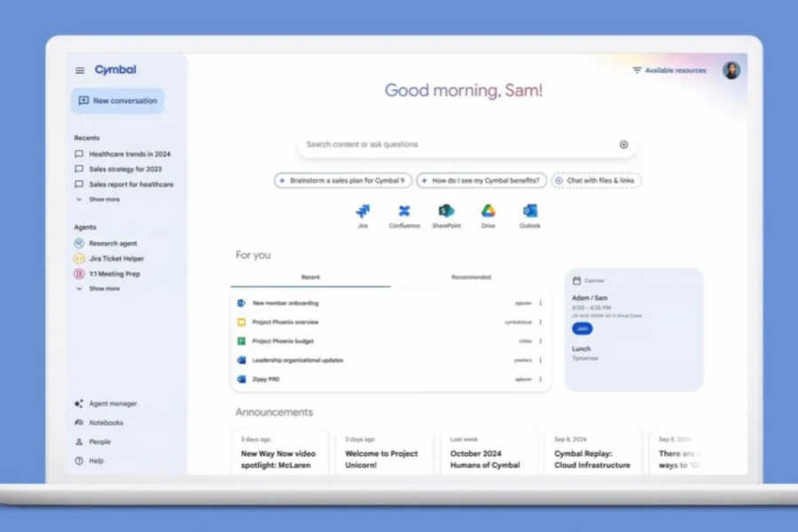Open more options for Project Phoenix overview
The height and width of the screenshot is (532, 798).
coord(541,322)
